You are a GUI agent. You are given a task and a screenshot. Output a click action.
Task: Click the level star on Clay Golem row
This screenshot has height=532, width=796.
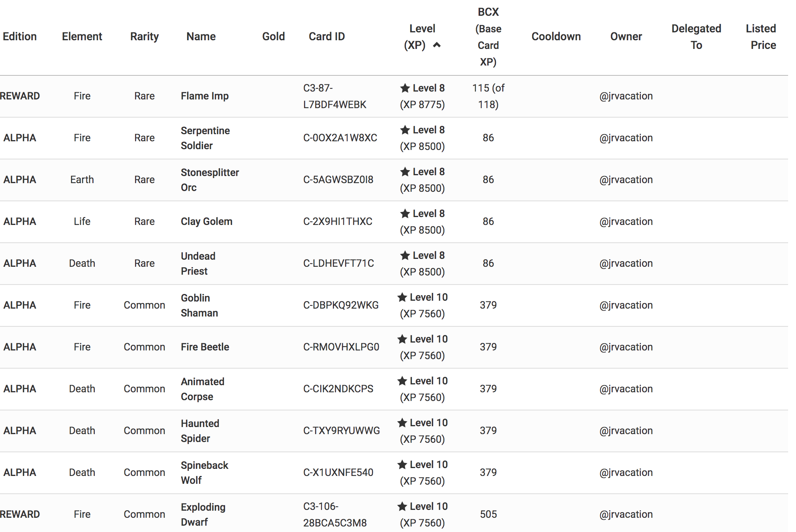[x=405, y=214]
